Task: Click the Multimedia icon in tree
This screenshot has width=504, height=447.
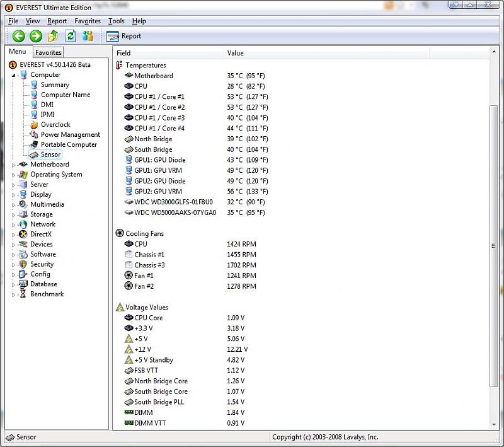Action: [23, 204]
